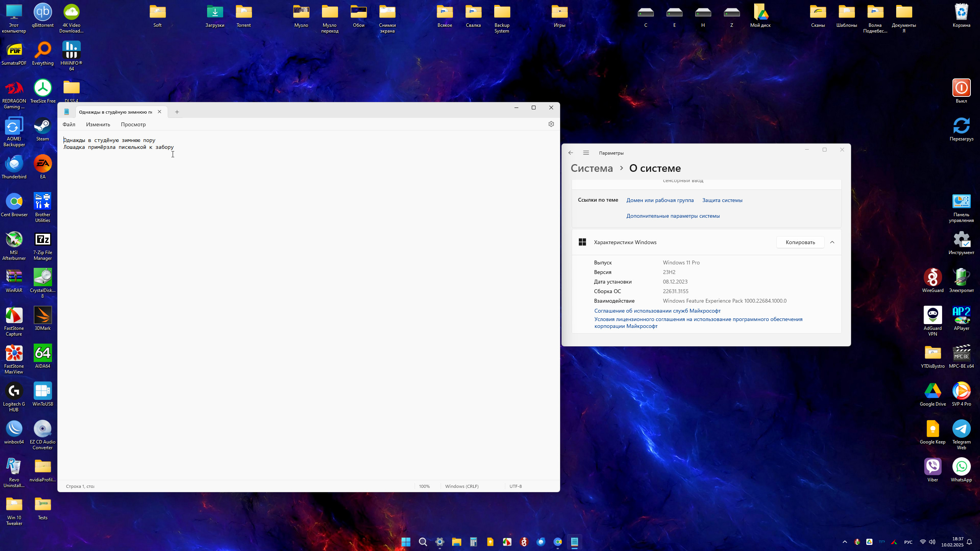The image size is (980, 551).
Task: Click the Windows Start button on taskbar
Action: click(x=406, y=542)
